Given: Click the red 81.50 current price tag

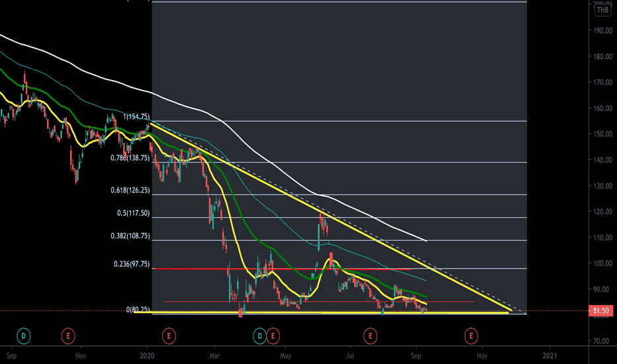Looking at the screenshot, I should pos(600,310).
